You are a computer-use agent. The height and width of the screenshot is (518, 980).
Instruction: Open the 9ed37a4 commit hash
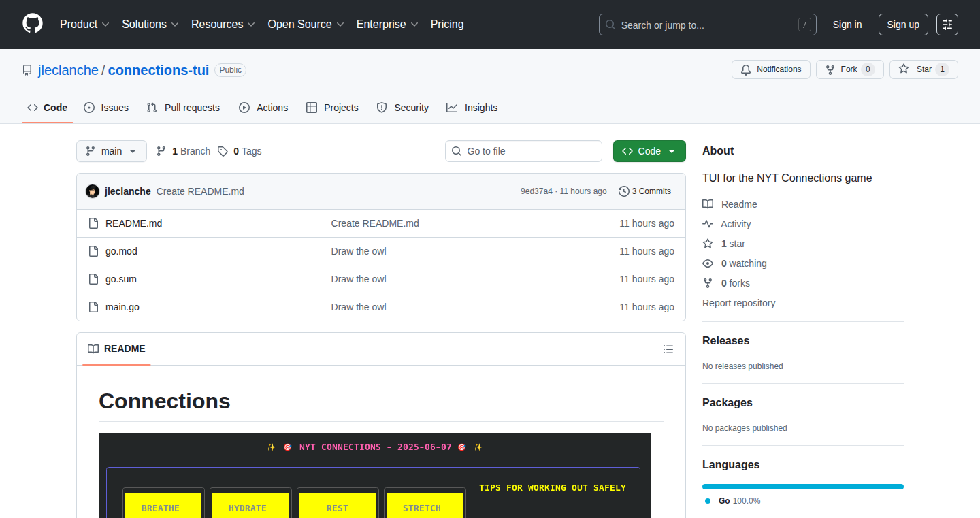point(536,191)
